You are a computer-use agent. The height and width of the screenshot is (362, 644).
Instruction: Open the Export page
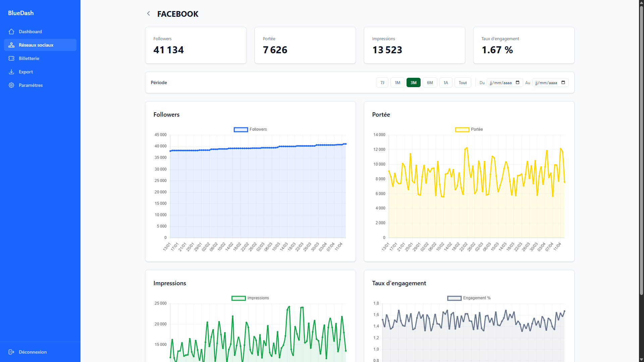tap(40, 72)
